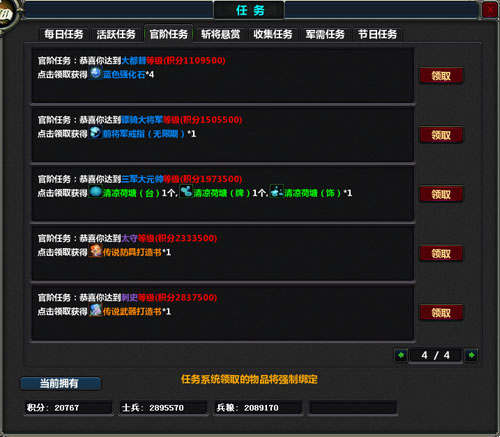Switch to the 每日任务 tab

pyautogui.click(x=64, y=34)
